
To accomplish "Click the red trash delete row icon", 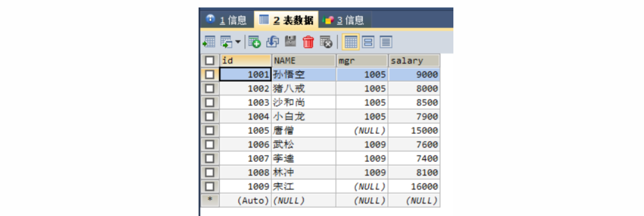I will pos(309,42).
